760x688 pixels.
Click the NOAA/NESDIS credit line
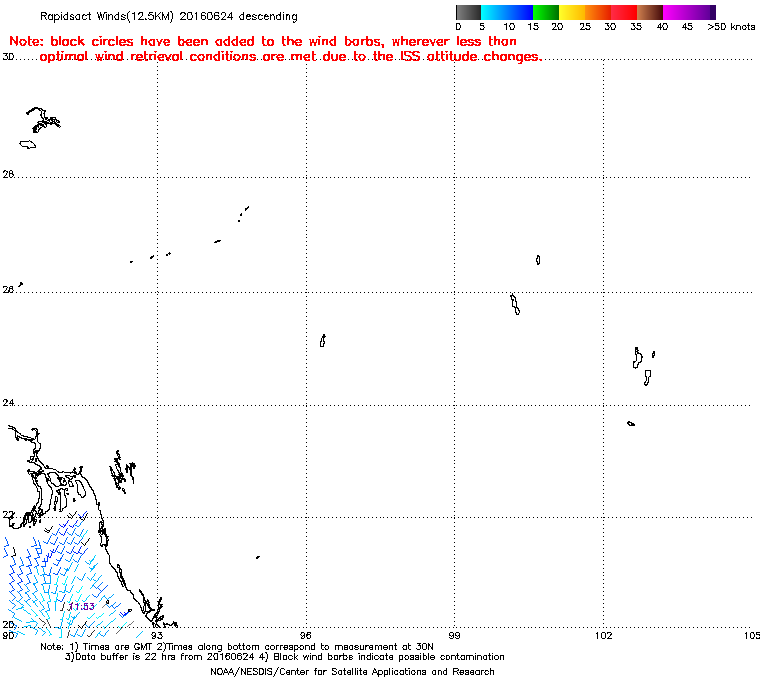tap(352, 672)
